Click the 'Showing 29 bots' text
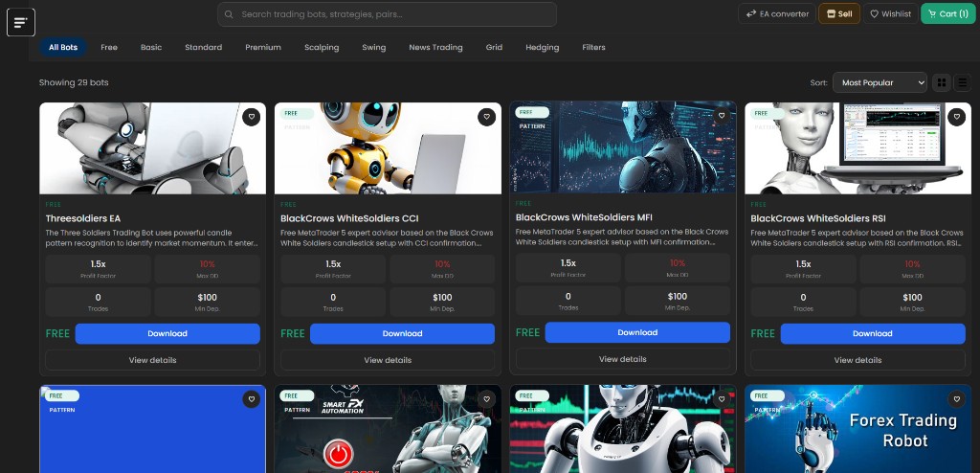The height and width of the screenshot is (473, 980). pos(74,82)
